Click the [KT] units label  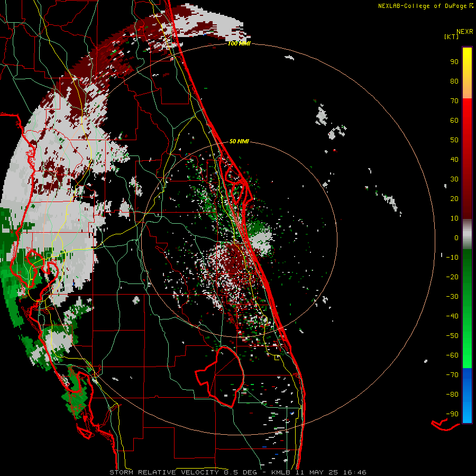(x=452, y=36)
